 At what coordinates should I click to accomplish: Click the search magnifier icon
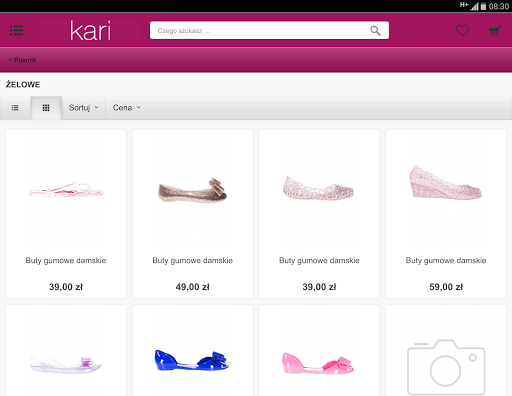pos(375,31)
